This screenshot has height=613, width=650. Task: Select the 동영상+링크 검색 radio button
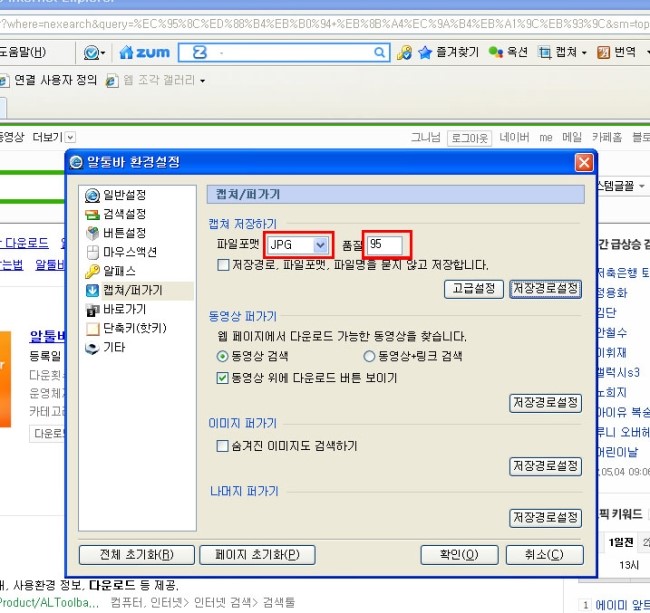pos(369,356)
